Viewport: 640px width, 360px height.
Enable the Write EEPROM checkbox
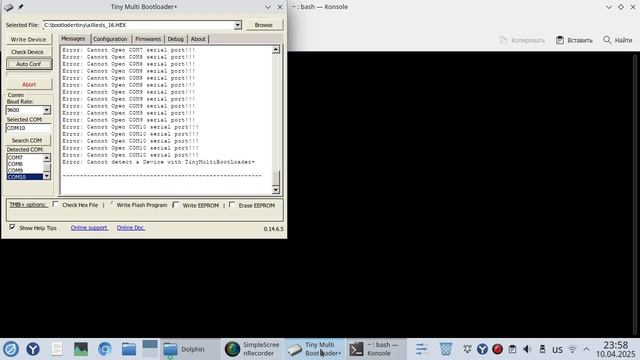pos(176,204)
